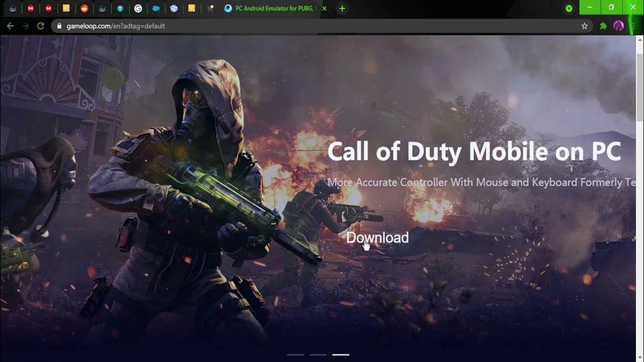Click the browser forward arrow
The image size is (644, 362).
click(25, 26)
